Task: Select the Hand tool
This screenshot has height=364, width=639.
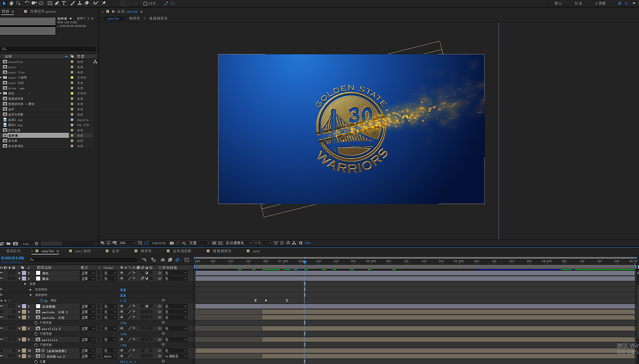Action: click(11, 3)
